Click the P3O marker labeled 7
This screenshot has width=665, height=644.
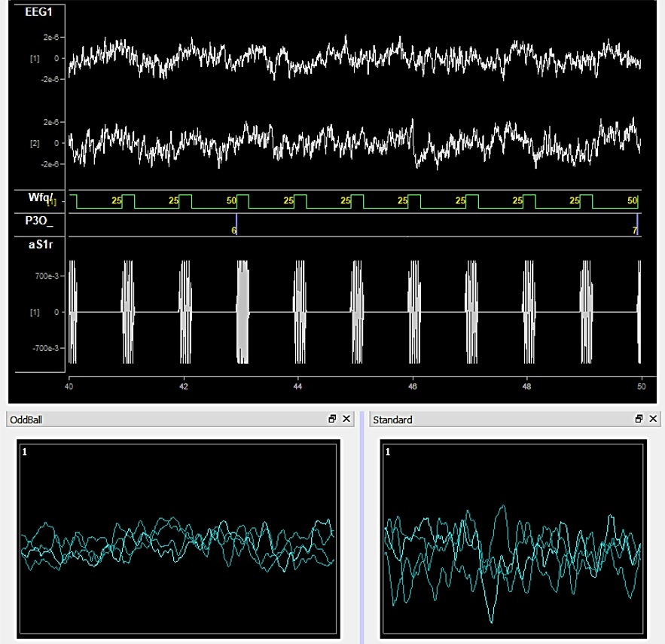click(636, 229)
